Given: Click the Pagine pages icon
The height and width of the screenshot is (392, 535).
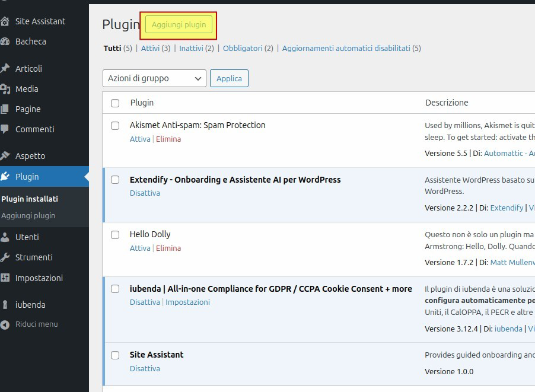Looking at the screenshot, I should 5,109.
